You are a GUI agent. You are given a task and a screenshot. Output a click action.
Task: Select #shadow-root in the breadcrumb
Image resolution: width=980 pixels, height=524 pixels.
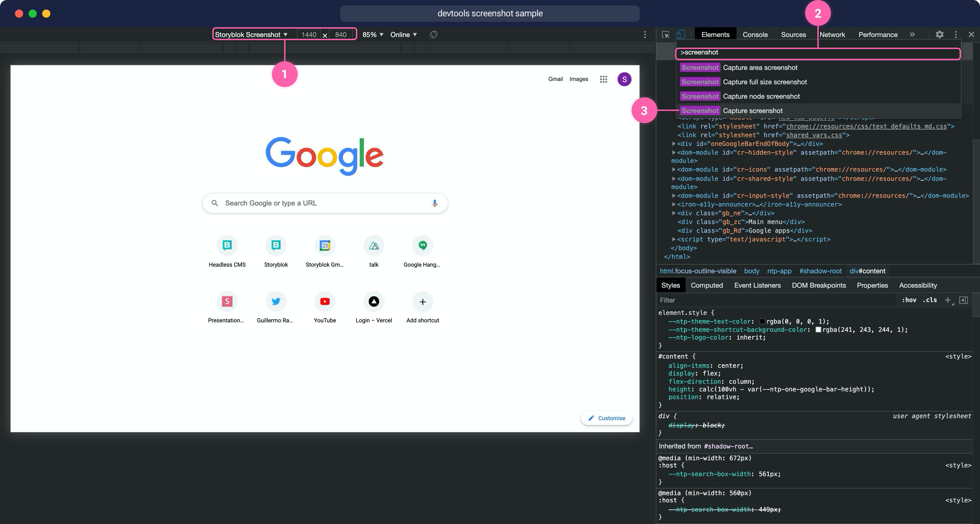pos(820,271)
